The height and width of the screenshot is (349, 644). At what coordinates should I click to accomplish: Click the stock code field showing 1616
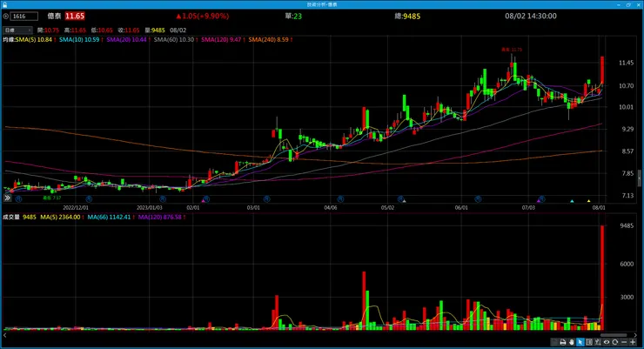(24, 16)
